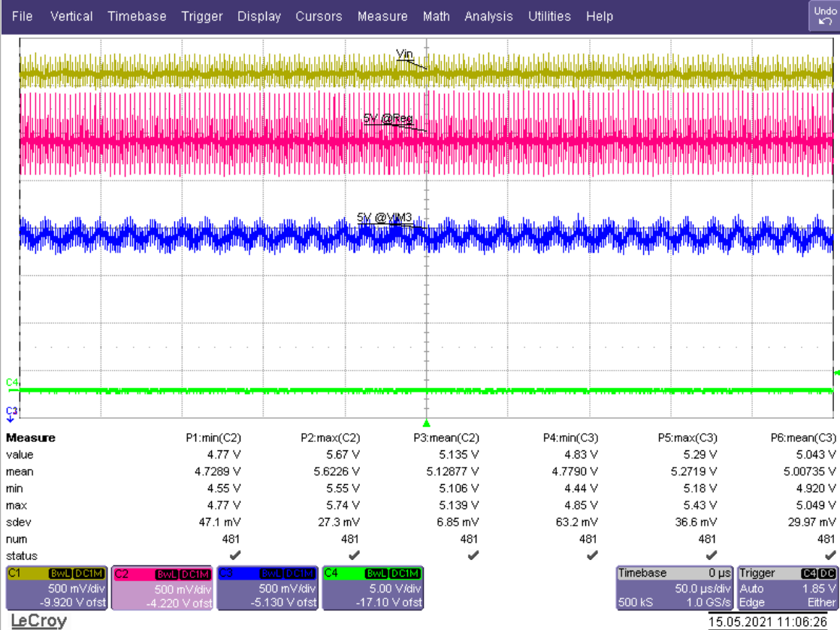Open the C2 channel descriptor box
The width and height of the screenshot is (840, 630).
pyautogui.click(x=162, y=588)
